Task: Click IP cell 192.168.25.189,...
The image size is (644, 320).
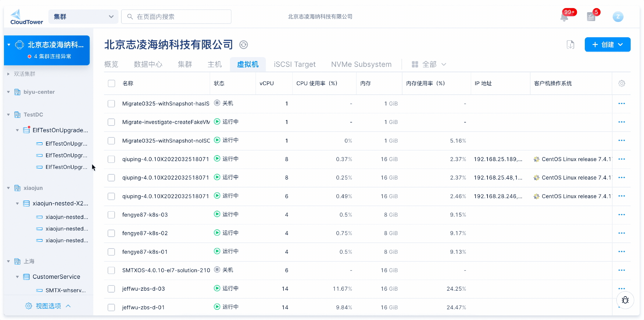Action: coord(498,159)
